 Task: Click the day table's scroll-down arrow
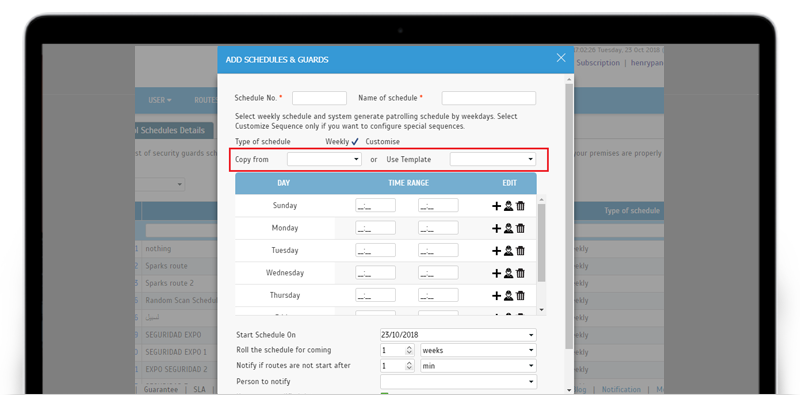[541, 310]
